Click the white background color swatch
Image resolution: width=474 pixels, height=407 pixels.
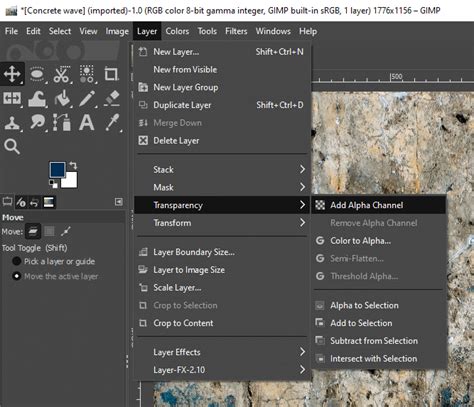(71, 182)
